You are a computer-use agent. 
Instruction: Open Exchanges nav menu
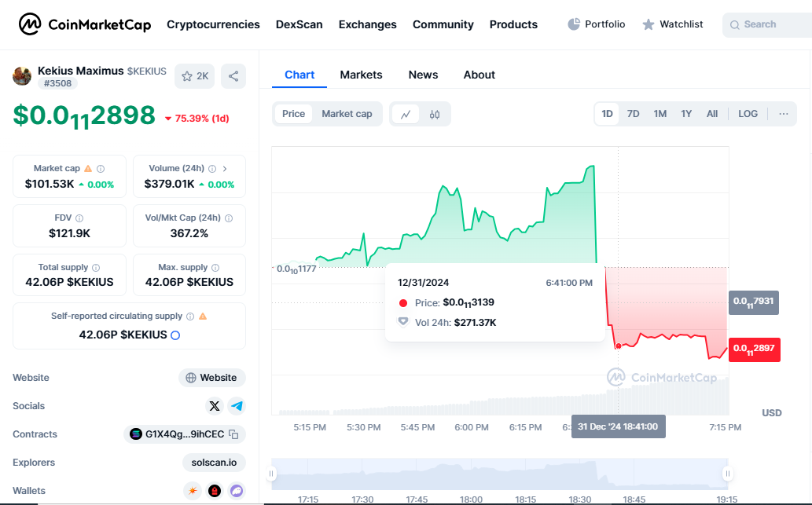point(368,24)
